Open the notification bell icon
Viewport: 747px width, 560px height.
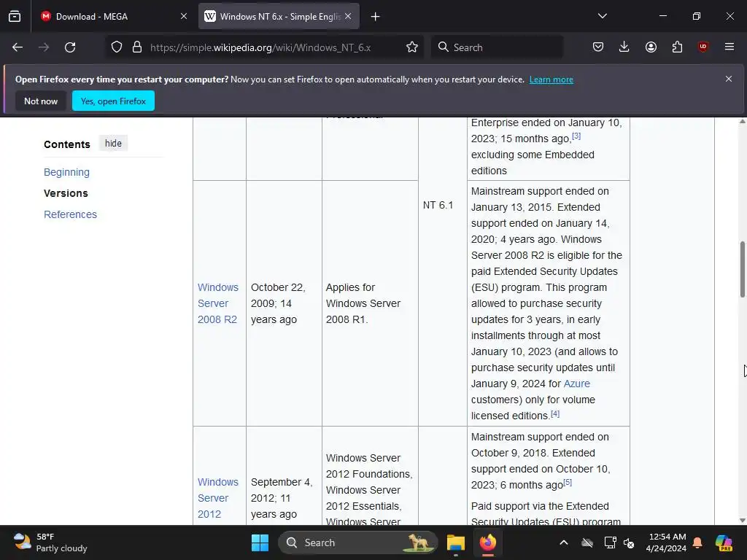(x=697, y=542)
